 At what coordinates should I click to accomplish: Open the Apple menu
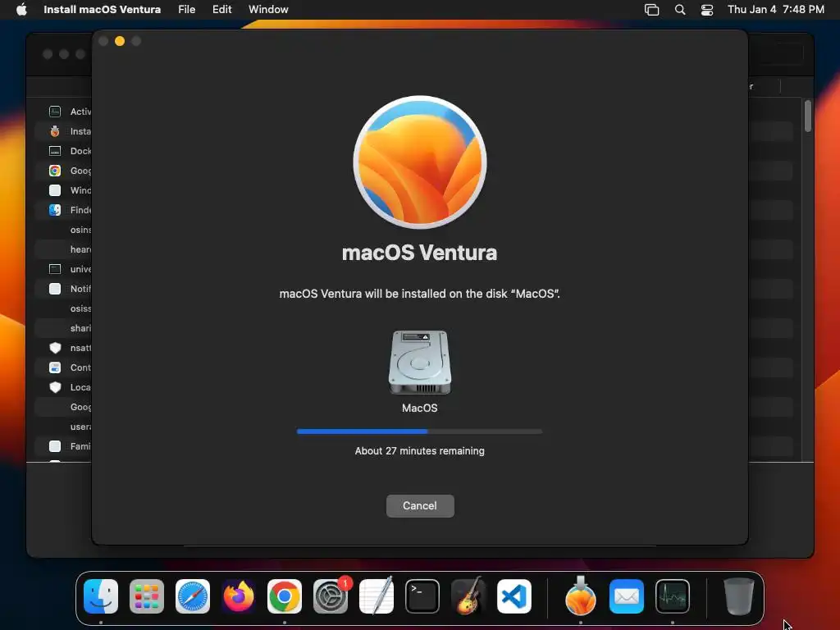coord(21,10)
